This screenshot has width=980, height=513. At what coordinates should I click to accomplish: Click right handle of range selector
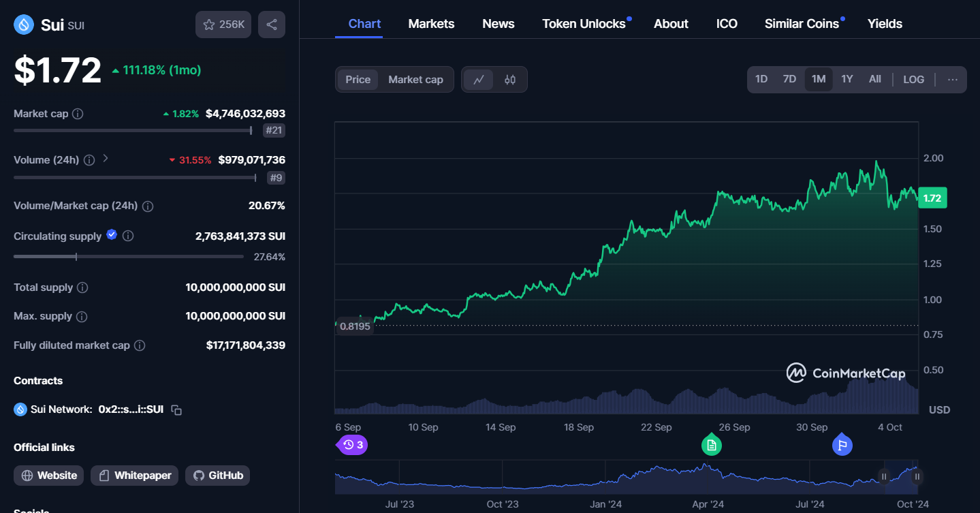coord(917,477)
